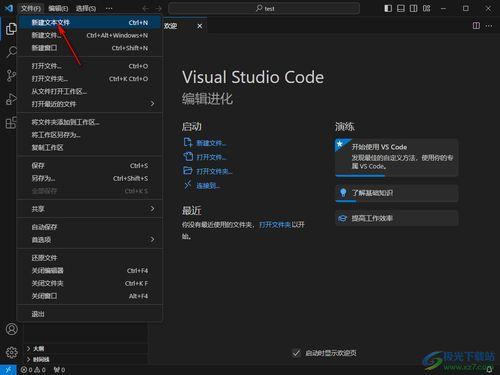Select 将文件夹添加到工作区... entry
500x375 pixels.
pyautogui.click(x=89, y=122)
